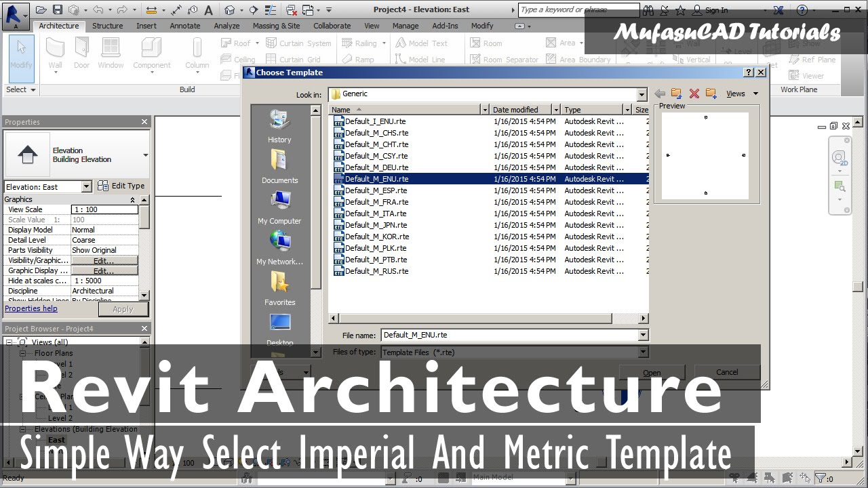The image size is (868, 488).
Task: Click the Curtain System tool
Action: (298, 43)
